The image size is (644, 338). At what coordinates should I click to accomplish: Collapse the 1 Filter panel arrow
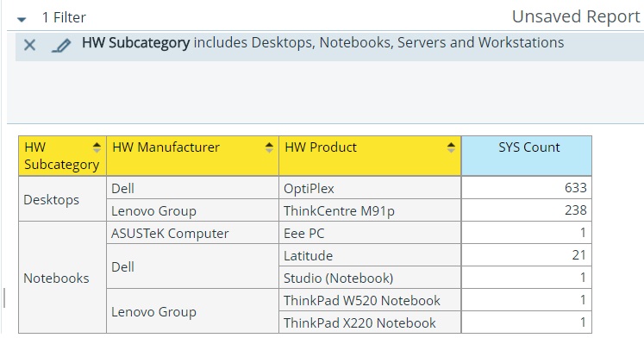pyautogui.click(x=22, y=19)
